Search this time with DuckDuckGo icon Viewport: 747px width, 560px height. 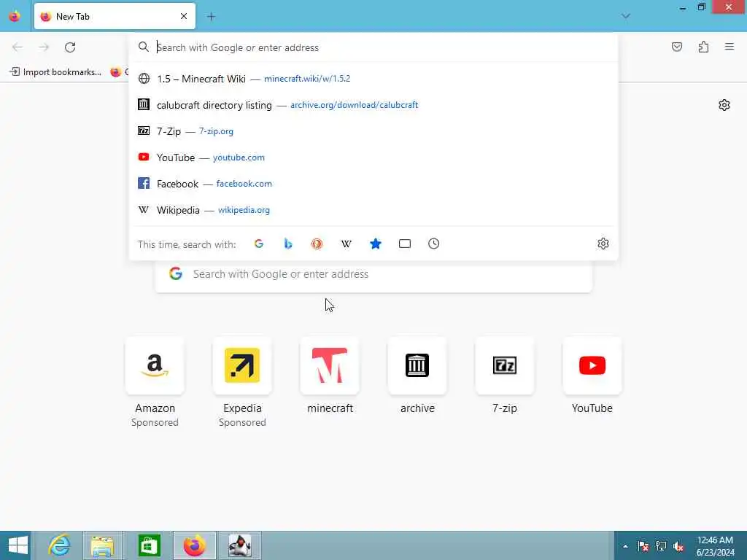point(317,244)
